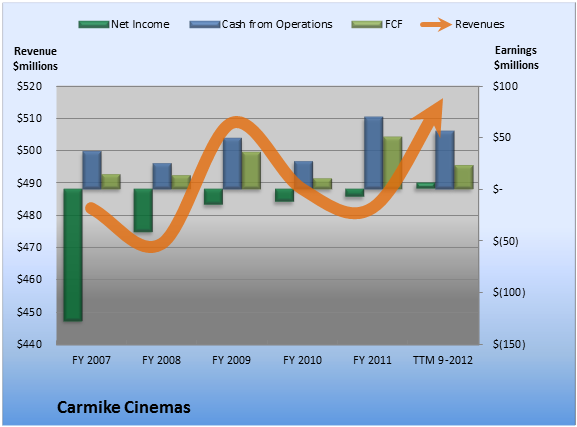
Task: Select the 'Revenues' legend label
Action: 479,24
